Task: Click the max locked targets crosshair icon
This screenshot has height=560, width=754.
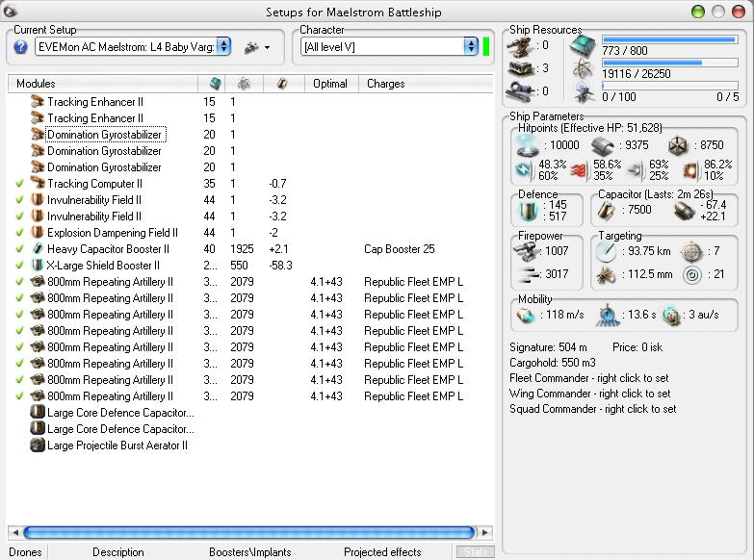Action: coord(692,252)
